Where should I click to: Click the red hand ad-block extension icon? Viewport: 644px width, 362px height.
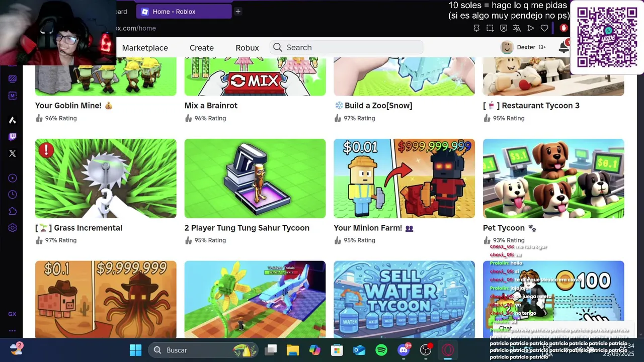[563, 28]
